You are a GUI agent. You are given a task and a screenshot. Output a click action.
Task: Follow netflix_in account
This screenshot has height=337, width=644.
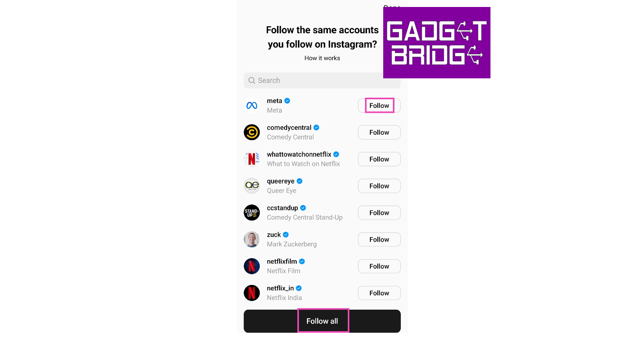point(379,294)
